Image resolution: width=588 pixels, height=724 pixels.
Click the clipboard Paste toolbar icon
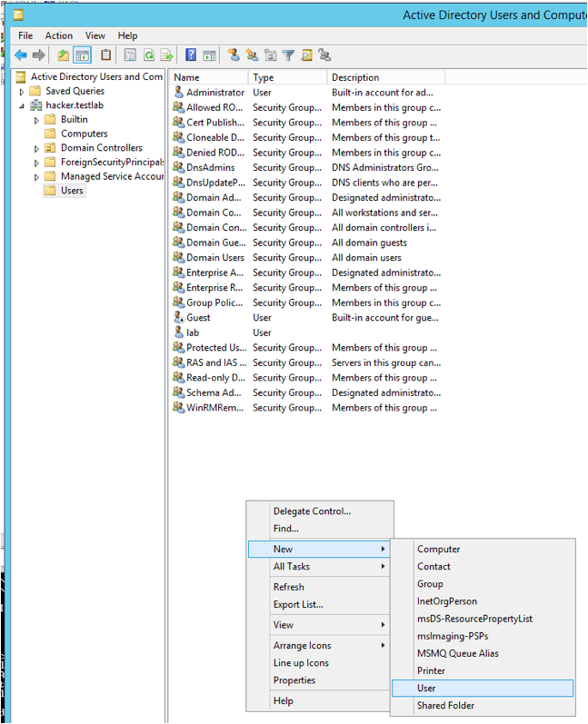(105, 55)
